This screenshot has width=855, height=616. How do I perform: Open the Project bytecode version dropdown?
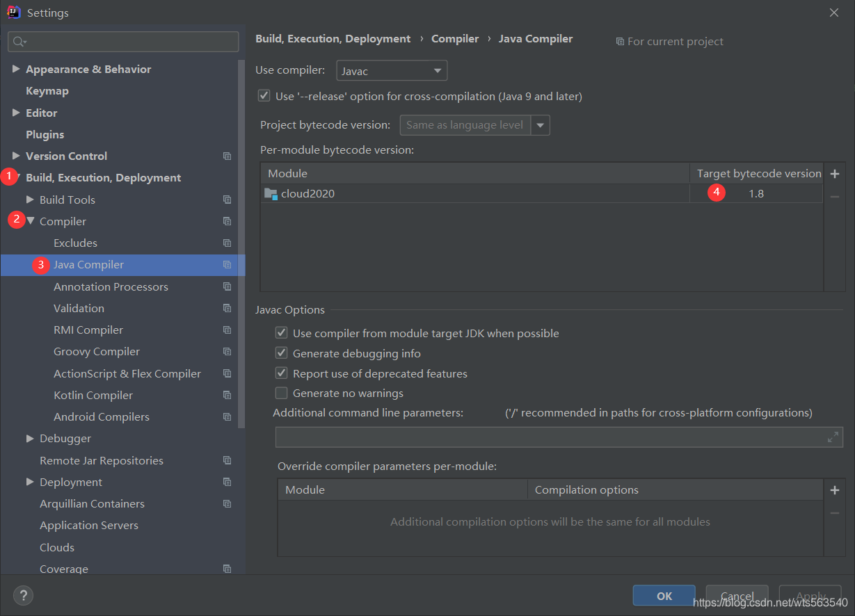click(x=541, y=125)
